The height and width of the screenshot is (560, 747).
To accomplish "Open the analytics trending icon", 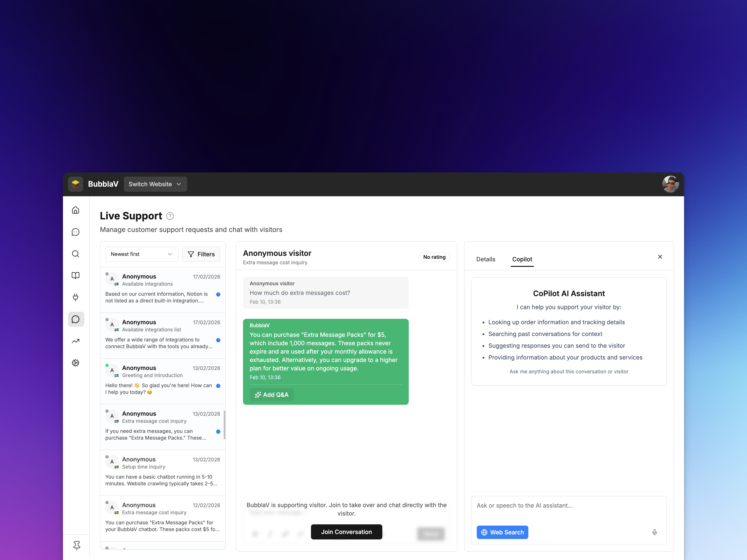I will pyautogui.click(x=76, y=341).
